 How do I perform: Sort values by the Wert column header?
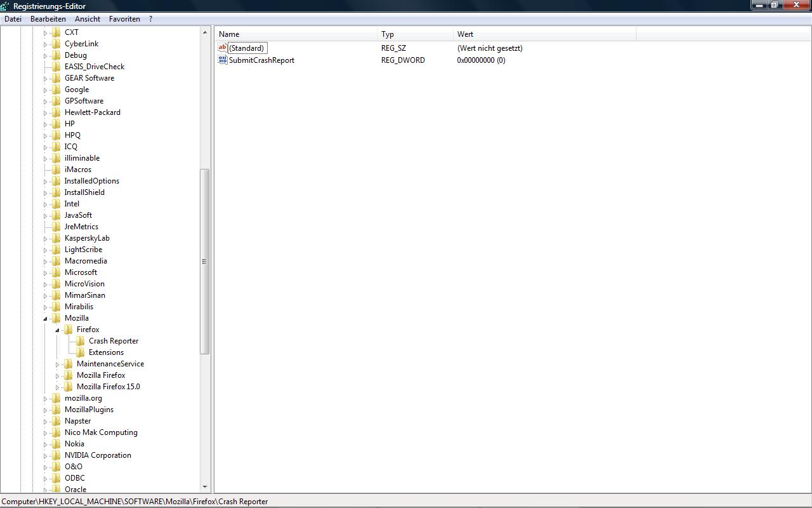(x=545, y=34)
